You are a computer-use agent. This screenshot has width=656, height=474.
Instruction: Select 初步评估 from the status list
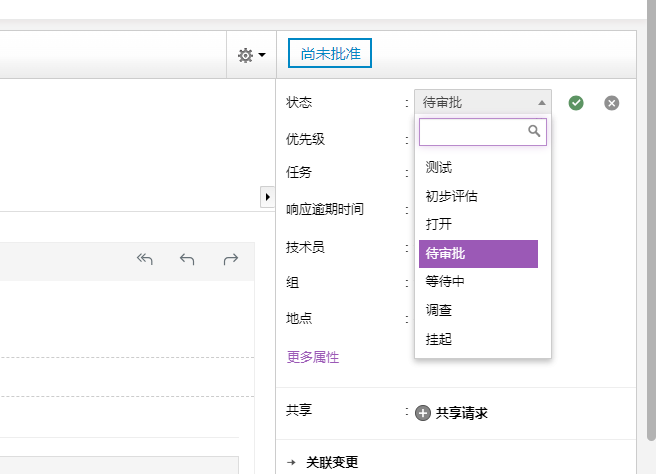451,196
